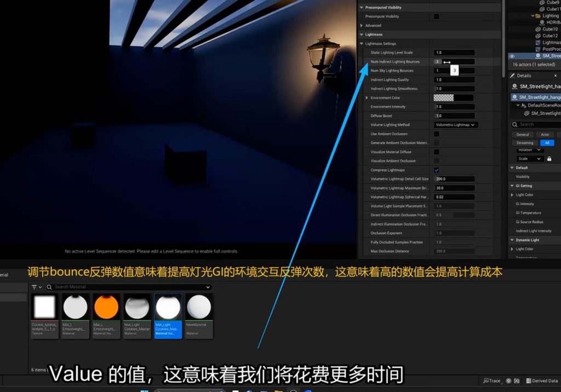Expand the Environment Color property
Image resolution: width=561 pixels, height=392 pixels.
(x=367, y=98)
